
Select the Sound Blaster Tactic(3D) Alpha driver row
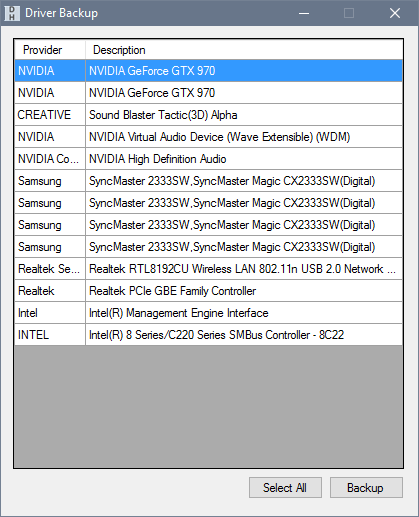tap(209, 115)
